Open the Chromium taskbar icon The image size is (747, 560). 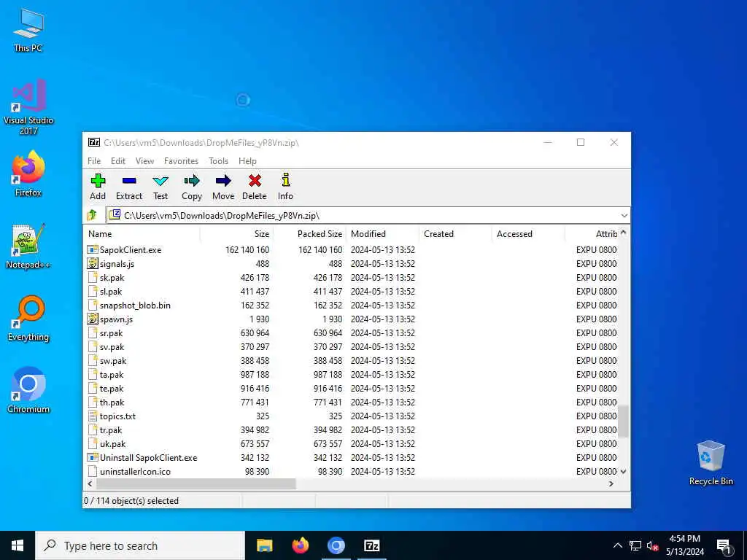coord(336,545)
